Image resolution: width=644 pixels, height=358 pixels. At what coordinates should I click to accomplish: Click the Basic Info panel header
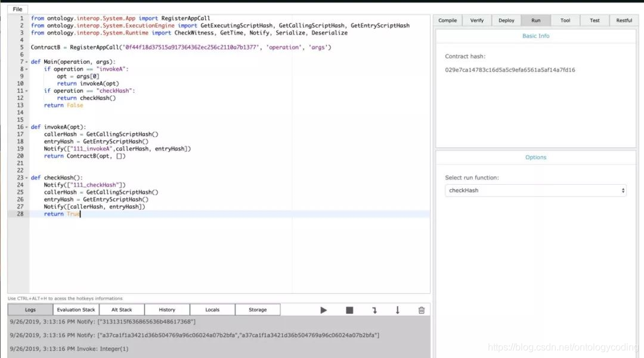point(535,36)
